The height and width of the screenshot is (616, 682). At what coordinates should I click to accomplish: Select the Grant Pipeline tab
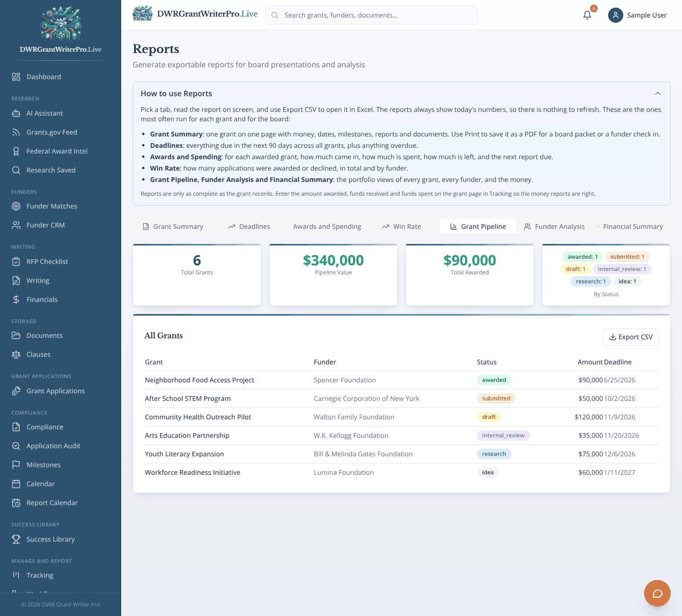[x=478, y=226]
